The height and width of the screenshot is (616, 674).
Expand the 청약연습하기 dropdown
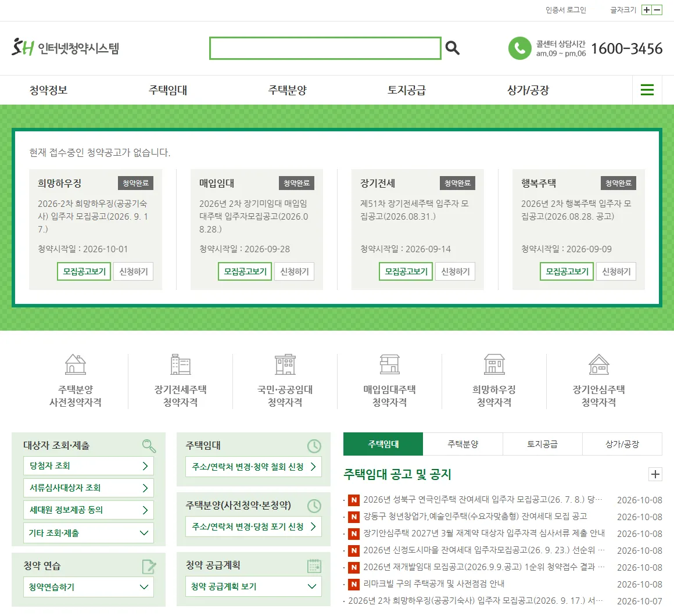click(88, 587)
